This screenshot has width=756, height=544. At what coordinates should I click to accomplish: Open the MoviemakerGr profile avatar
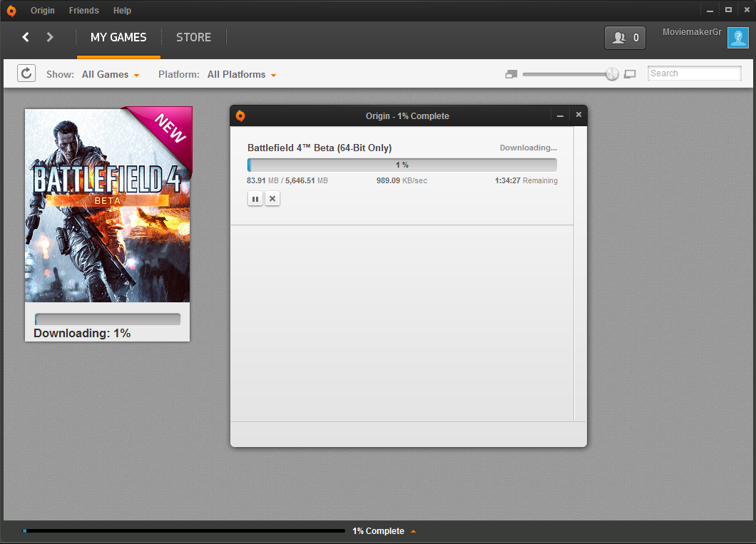point(737,38)
